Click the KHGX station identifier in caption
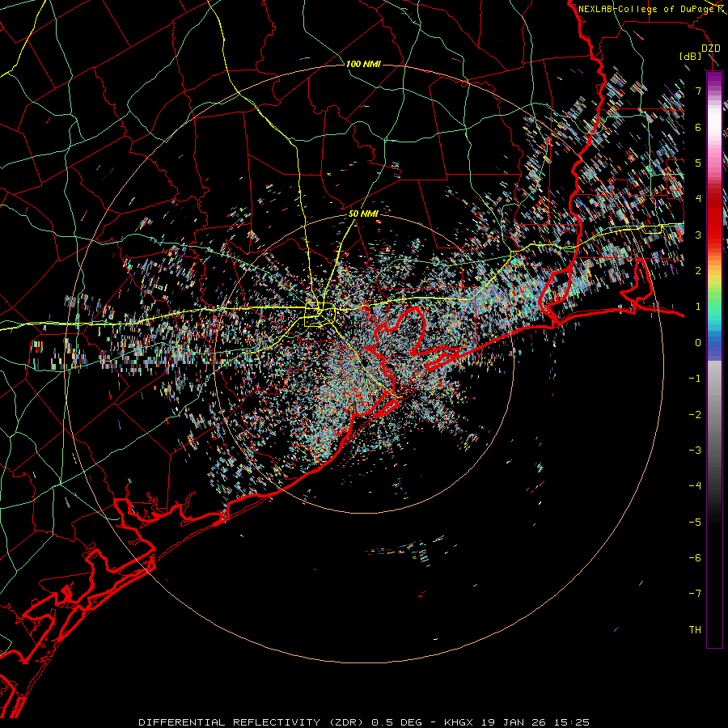728x728 pixels. coord(459,722)
